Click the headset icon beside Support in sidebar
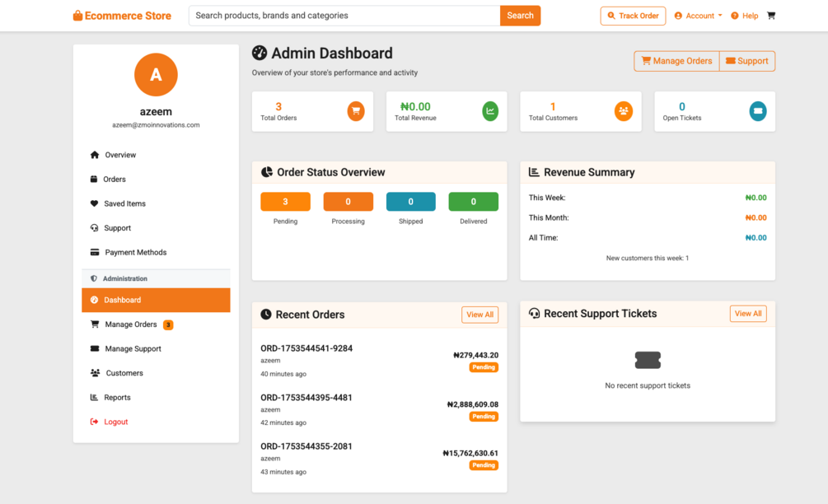Image resolution: width=828 pixels, height=504 pixels. click(x=94, y=228)
